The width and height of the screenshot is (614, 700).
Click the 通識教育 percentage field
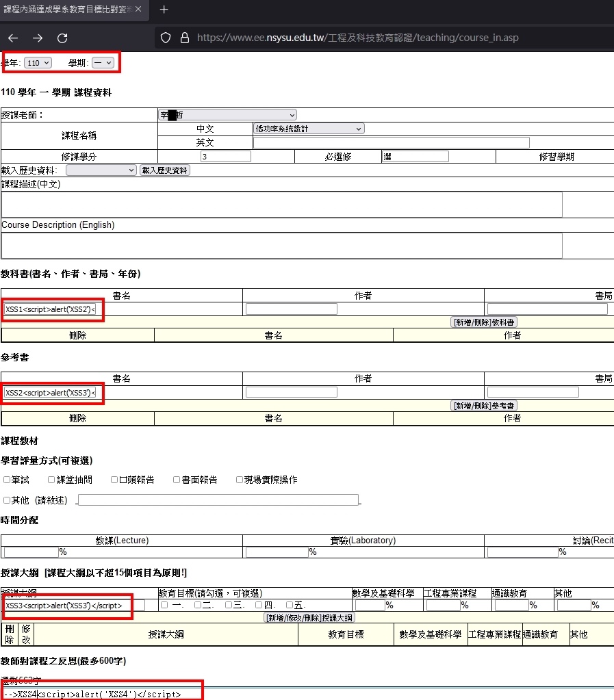[512, 606]
